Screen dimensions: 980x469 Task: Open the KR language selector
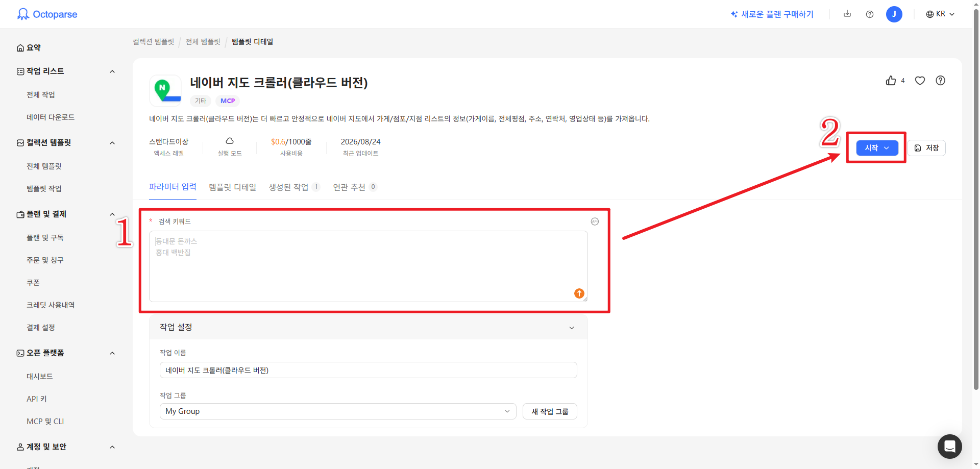click(940, 14)
